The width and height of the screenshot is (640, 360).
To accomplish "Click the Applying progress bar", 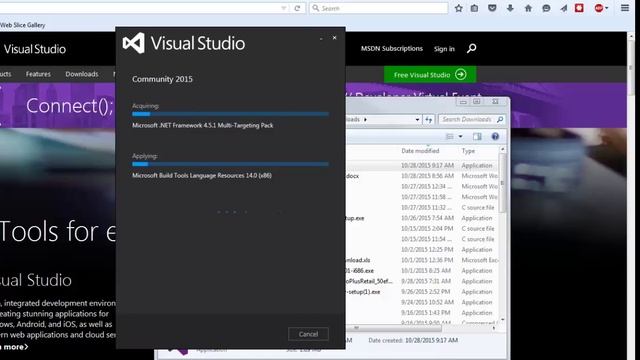I will [230, 164].
